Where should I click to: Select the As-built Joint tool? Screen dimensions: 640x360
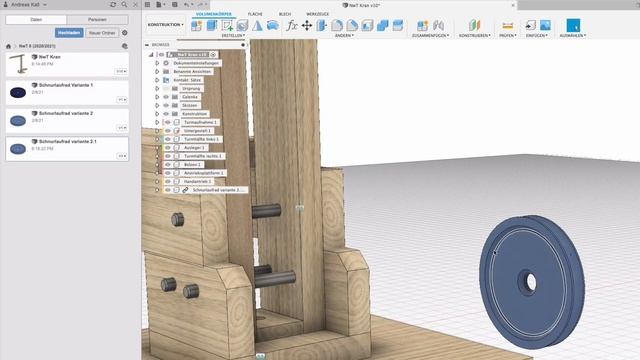[x=438, y=25]
